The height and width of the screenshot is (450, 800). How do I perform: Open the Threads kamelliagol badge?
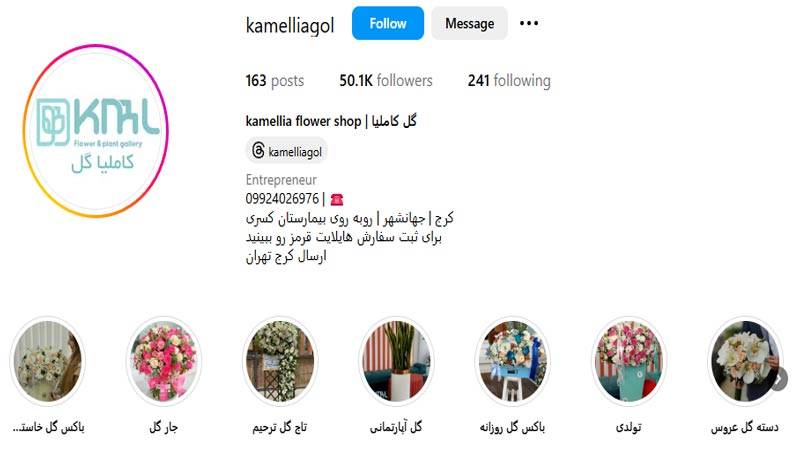287,151
